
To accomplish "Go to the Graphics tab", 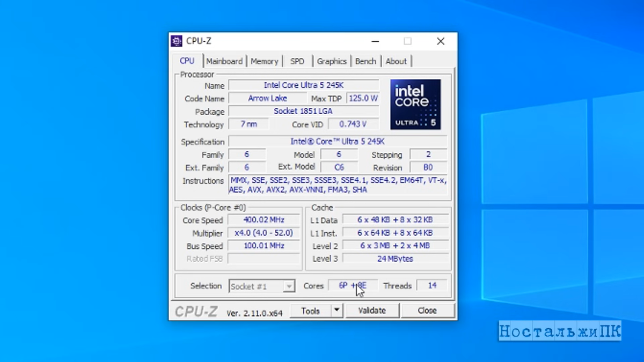I will click(332, 61).
